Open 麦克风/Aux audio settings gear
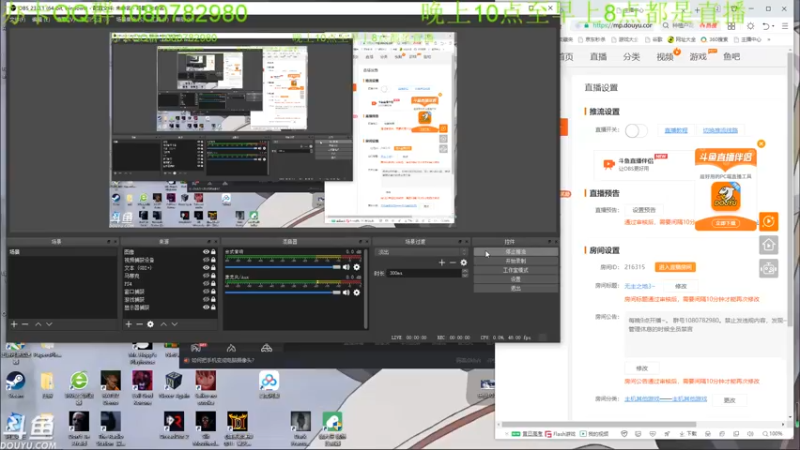Viewport: 800px width, 450px height. 357,292
